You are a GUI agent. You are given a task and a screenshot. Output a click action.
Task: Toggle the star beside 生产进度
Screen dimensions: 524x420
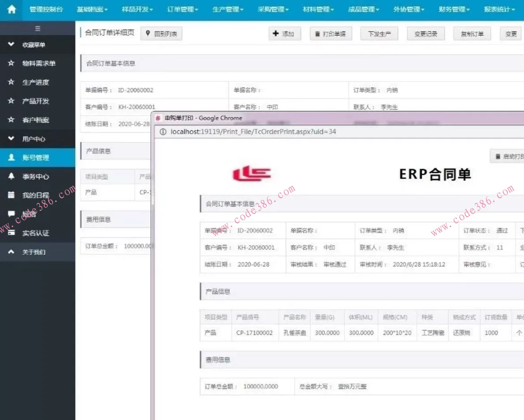pyautogui.click(x=12, y=82)
